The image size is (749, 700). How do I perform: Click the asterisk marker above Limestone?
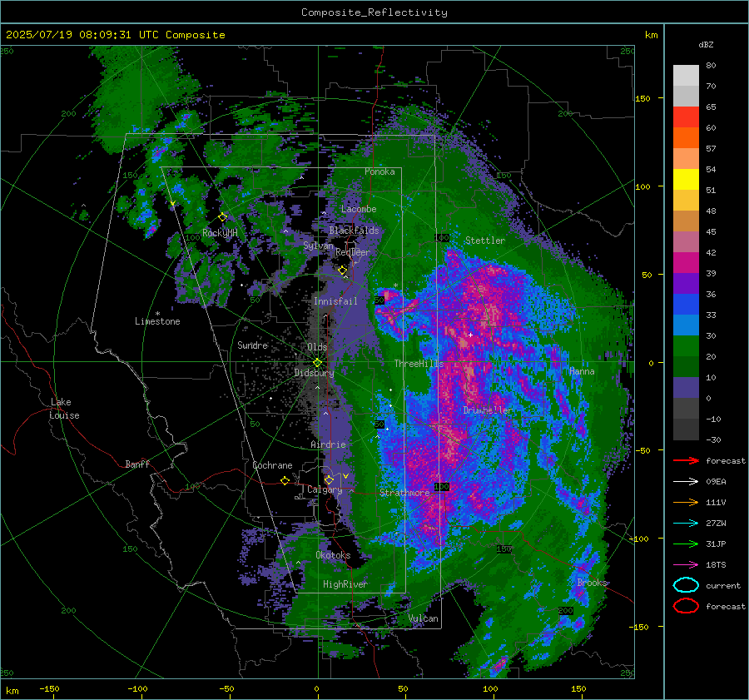pos(157,314)
